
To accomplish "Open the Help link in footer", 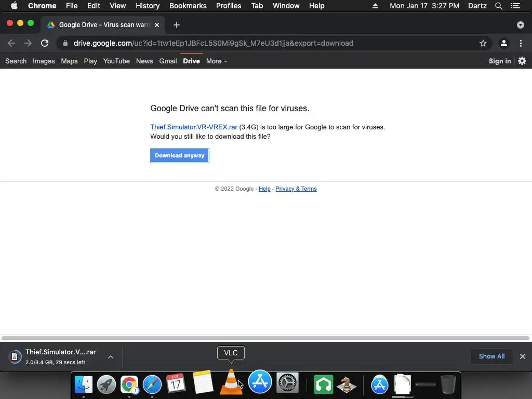I will [264, 189].
